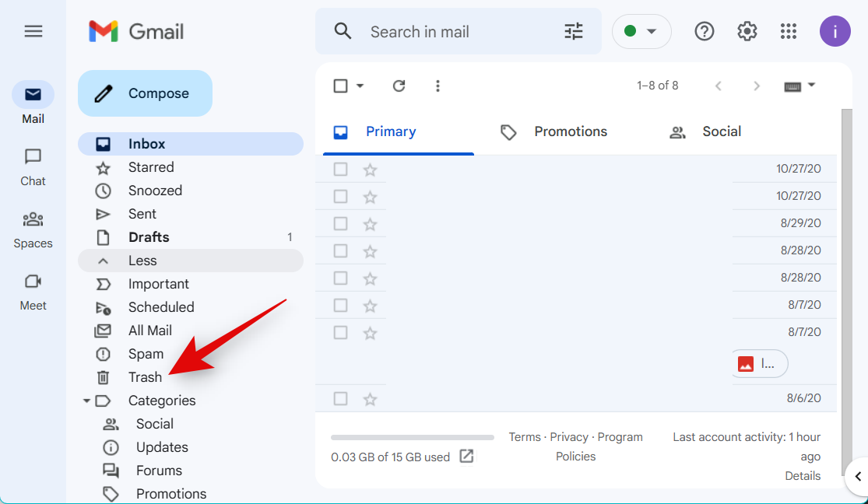Open the Snoozed folder

191,191
